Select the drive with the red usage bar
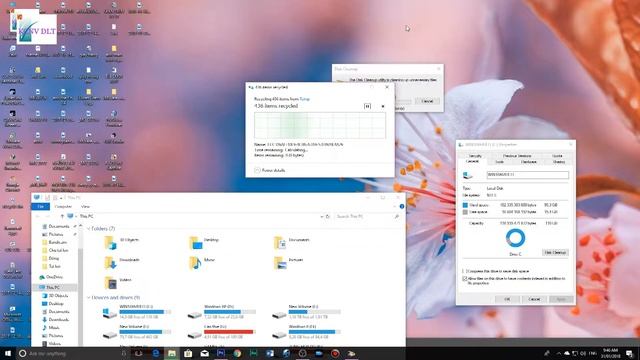 [222, 332]
